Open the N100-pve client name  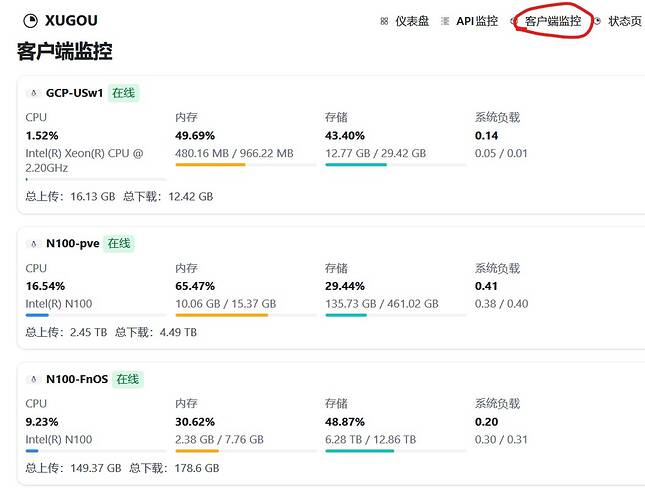pyautogui.click(x=73, y=243)
